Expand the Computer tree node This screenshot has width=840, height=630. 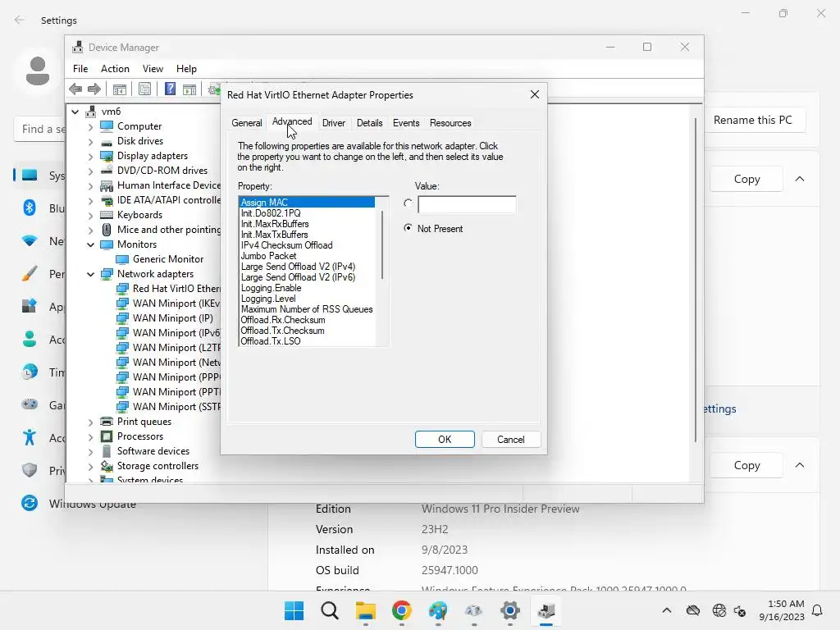90,126
